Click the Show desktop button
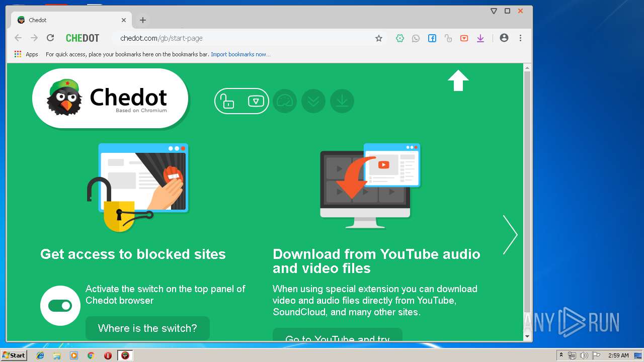 pyautogui.click(x=639, y=355)
